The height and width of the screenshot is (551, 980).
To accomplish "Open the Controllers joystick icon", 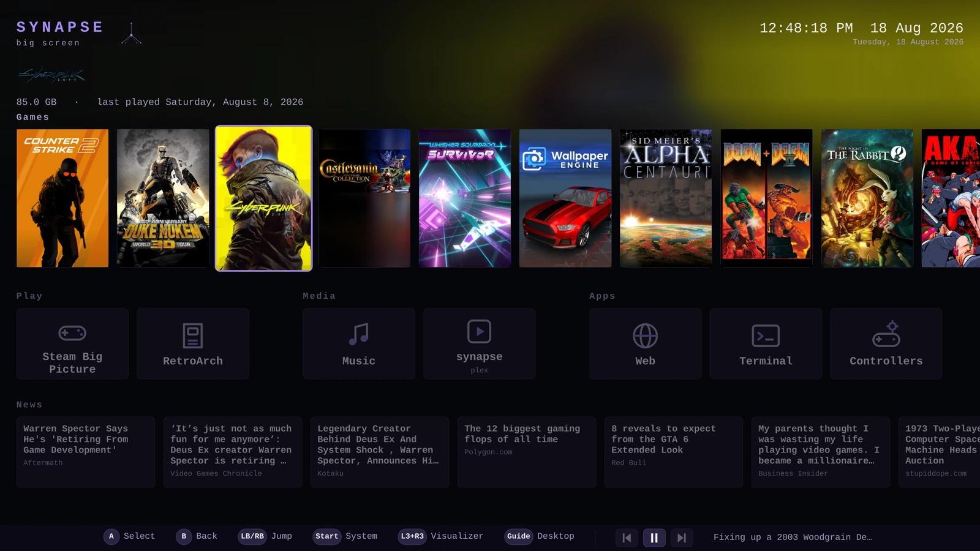I will pos(886,334).
